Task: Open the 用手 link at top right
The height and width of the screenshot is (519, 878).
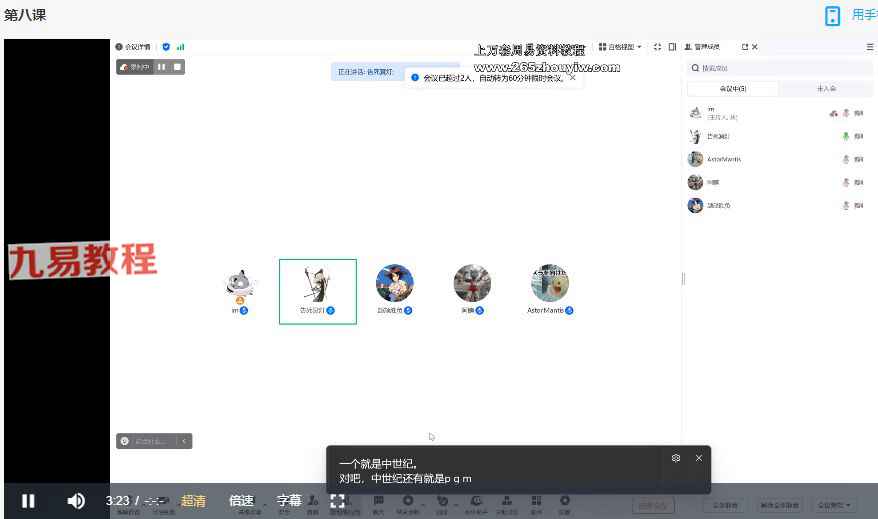Action: [x=863, y=15]
